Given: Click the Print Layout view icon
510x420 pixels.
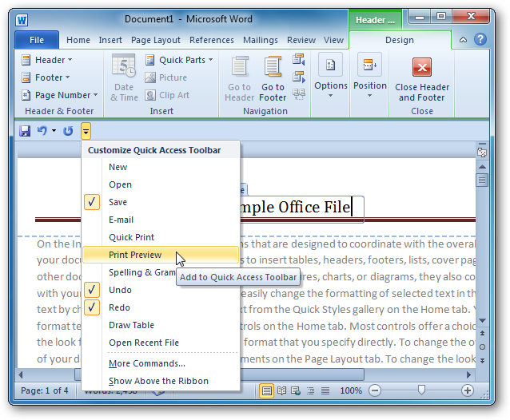Looking at the screenshot, I should pyautogui.click(x=266, y=390).
